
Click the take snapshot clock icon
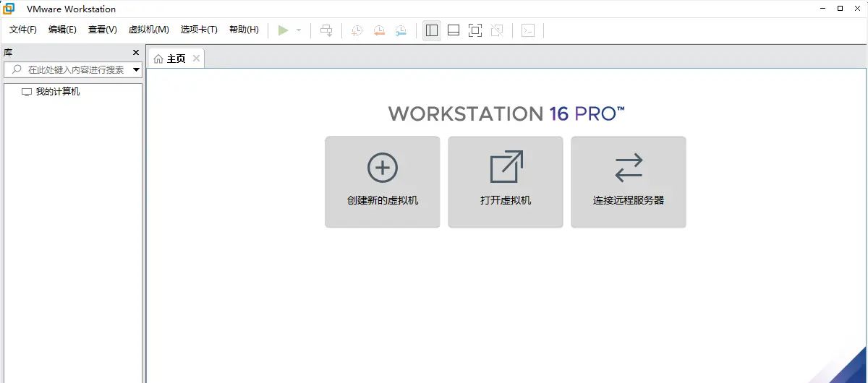click(357, 30)
